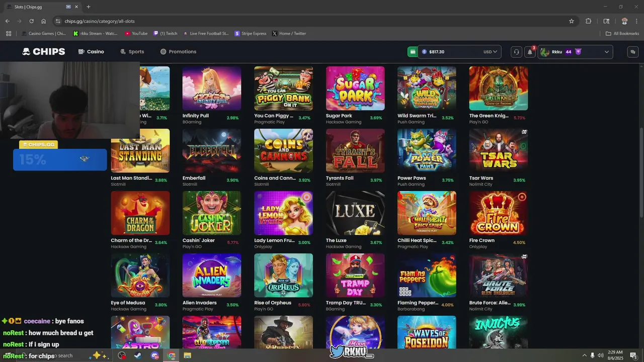The image size is (644, 362).
Task: Launch The Luxe slot
Action: [x=355, y=213]
